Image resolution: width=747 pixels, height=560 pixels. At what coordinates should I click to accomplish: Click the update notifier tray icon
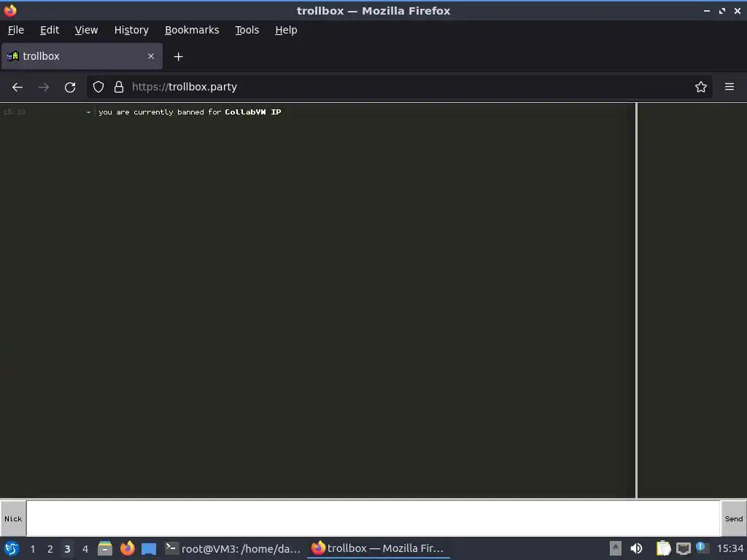701,548
